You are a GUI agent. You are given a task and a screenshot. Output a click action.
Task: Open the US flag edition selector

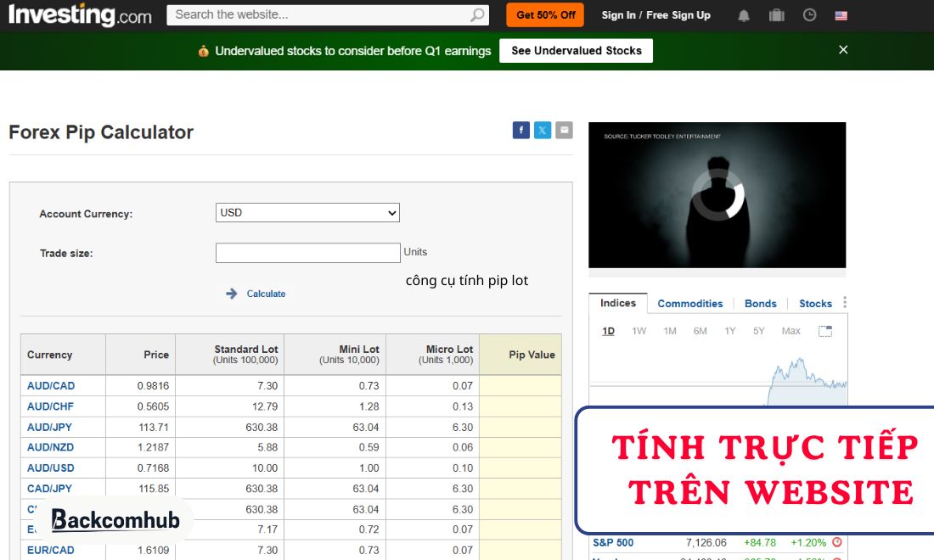point(841,15)
